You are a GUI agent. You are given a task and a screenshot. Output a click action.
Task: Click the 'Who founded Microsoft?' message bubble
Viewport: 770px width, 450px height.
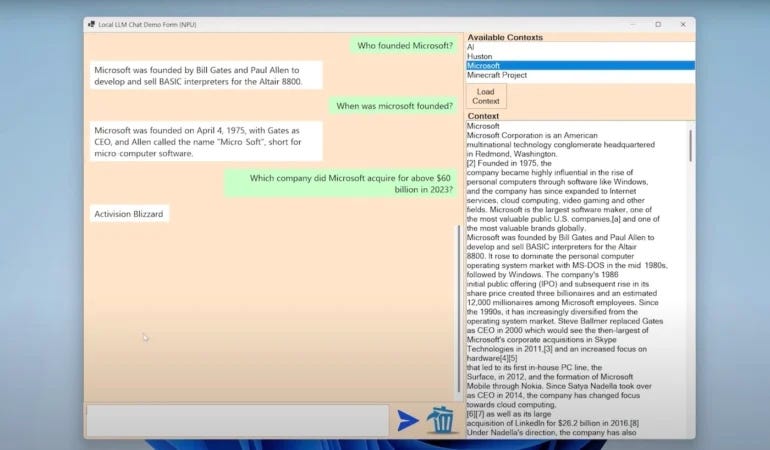tap(404, 46)
